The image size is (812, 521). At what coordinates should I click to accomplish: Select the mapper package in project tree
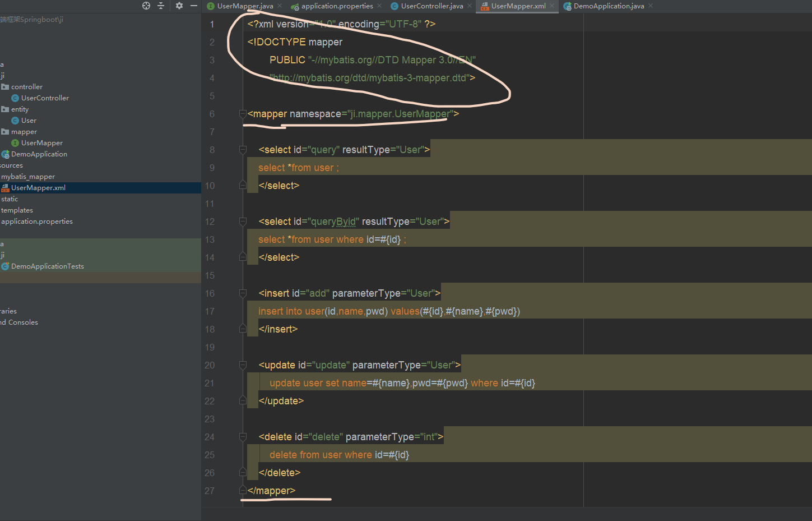coord(24,132)
